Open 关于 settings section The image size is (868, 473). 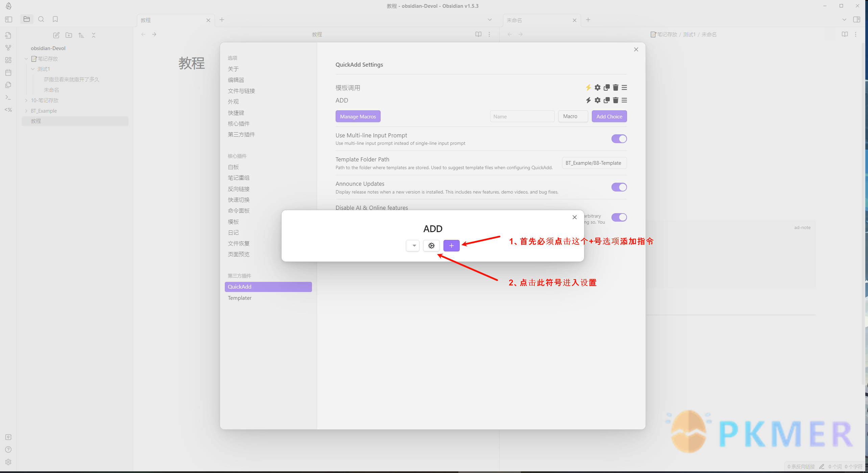233,69
